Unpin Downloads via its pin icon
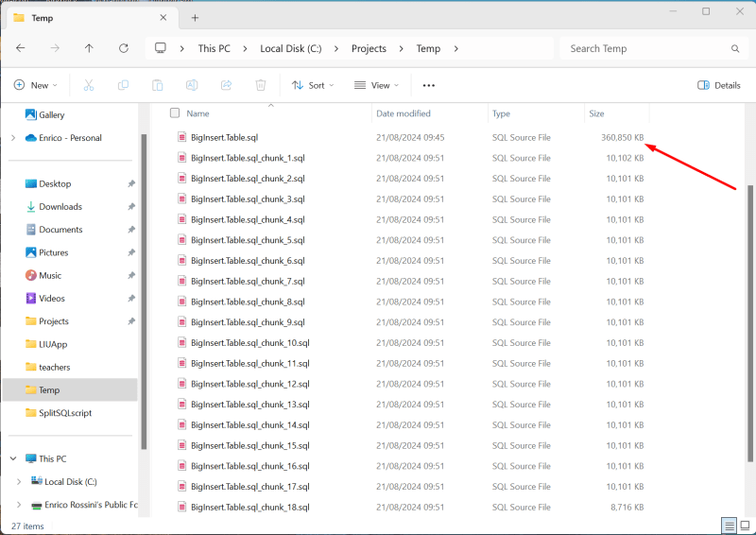Image resolution: width=756 pixels, height=535 pixels. 131,206
